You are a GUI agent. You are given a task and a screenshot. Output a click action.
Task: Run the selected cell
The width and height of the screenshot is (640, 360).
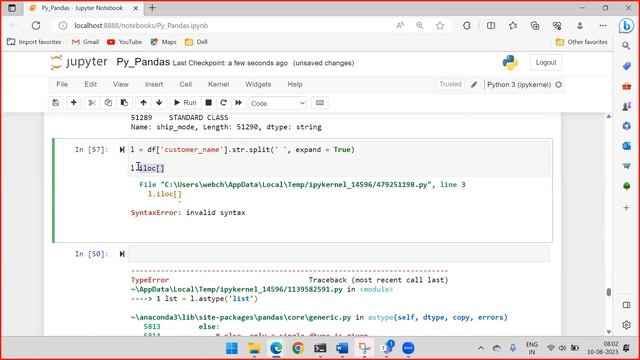pyautogui.click(x=185, y=103)
